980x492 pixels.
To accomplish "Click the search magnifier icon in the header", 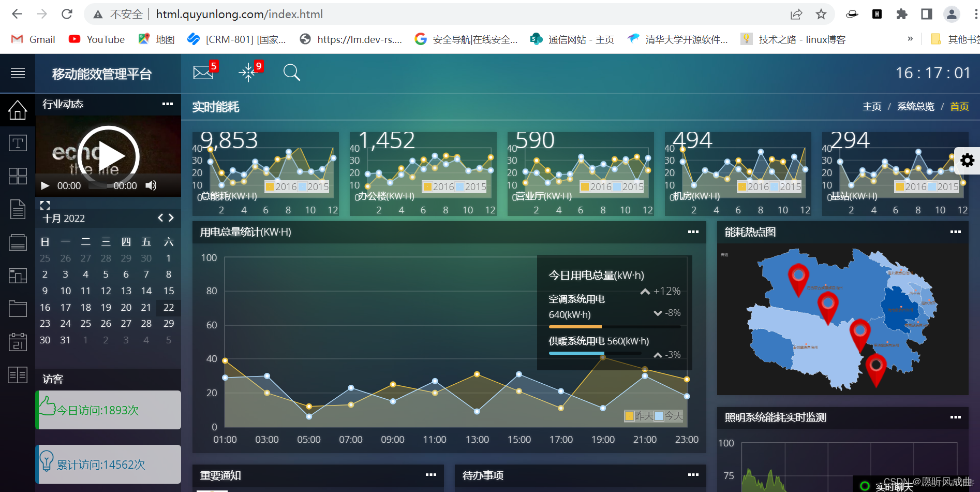I will point(292,73).
